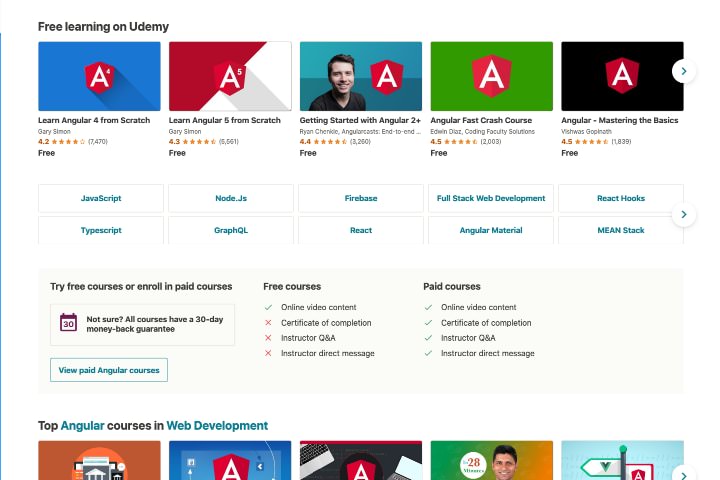Image resolution: width=720 pixels, height=480 pixels.
Task: Click Online video content under Free courses
Action: click(319, 307)
